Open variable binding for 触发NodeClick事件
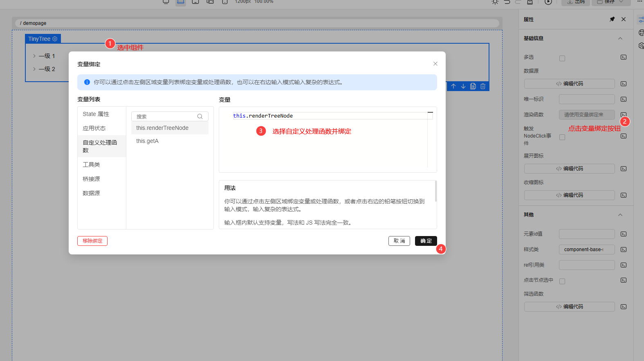Image resolution: width=644 pixels, height=361 pixels. click(x=624, y=136)
